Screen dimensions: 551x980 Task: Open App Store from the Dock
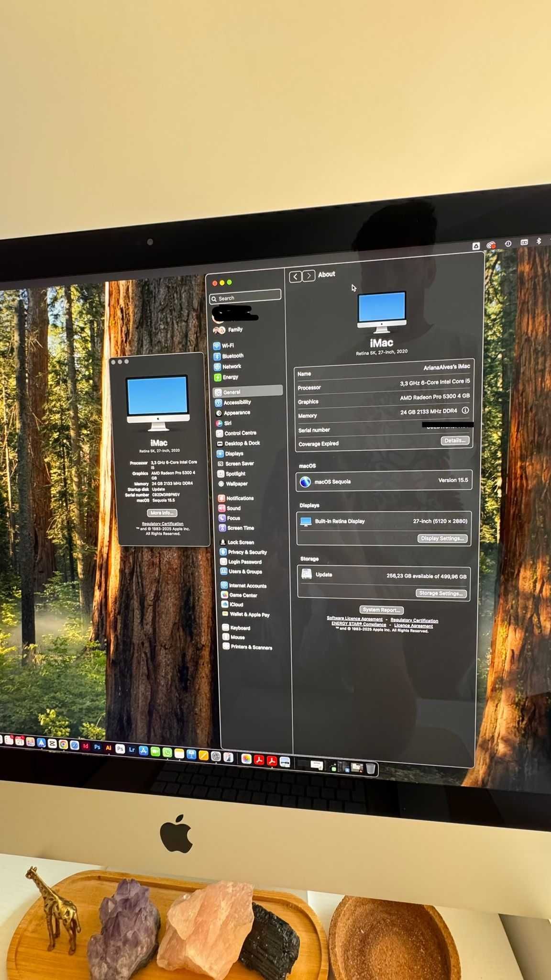tap(143, 751)
